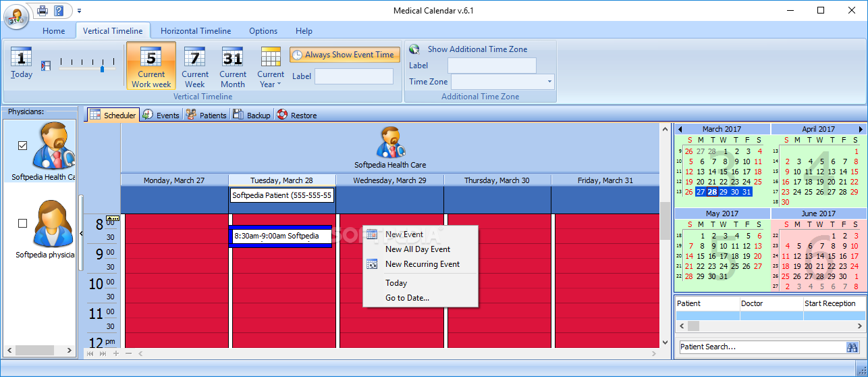Collapse the physicians panel splitter arrow
The image size is (868, 377).
point(82,233)
